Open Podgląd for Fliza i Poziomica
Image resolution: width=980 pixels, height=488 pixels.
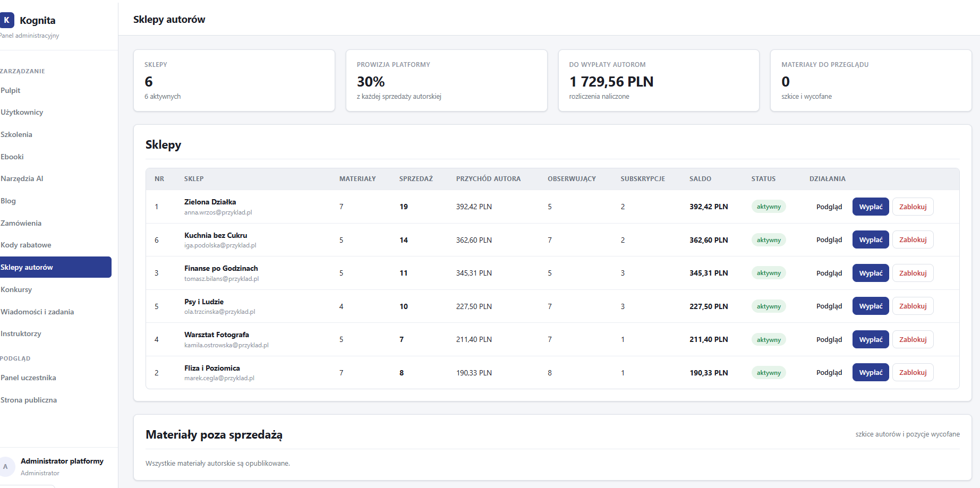point(829,372)
